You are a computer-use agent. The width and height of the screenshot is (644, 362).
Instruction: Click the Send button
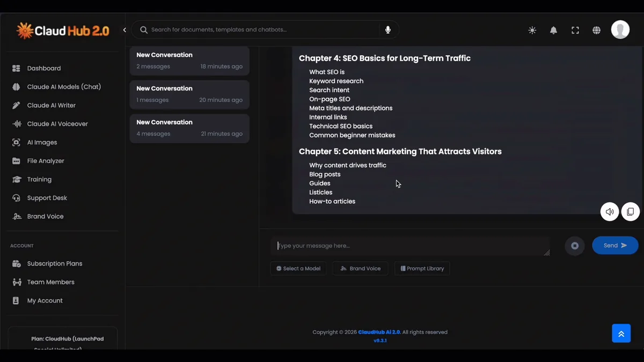pos(615,246)
